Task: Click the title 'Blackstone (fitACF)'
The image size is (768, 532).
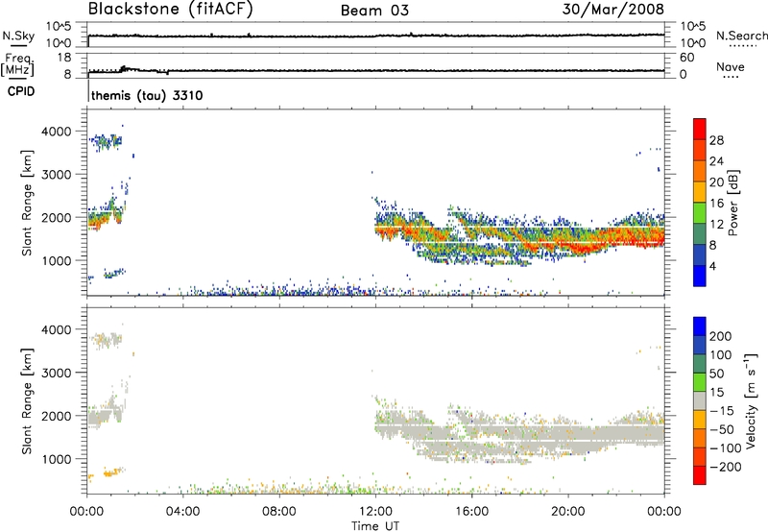Action: point(171,9)
